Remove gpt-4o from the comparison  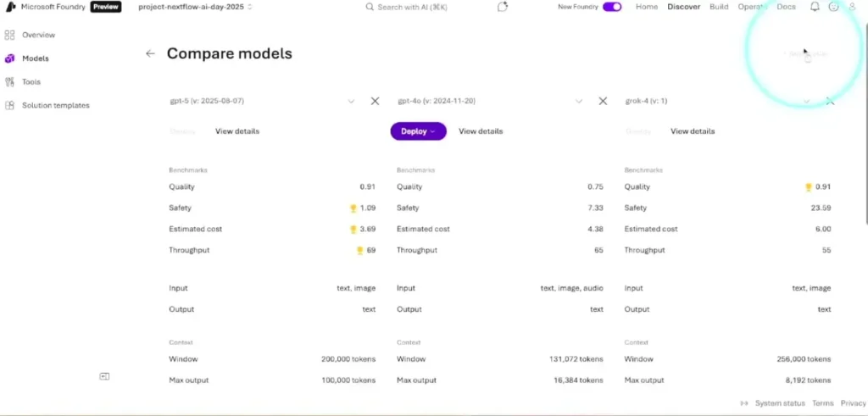pos(603,101)
